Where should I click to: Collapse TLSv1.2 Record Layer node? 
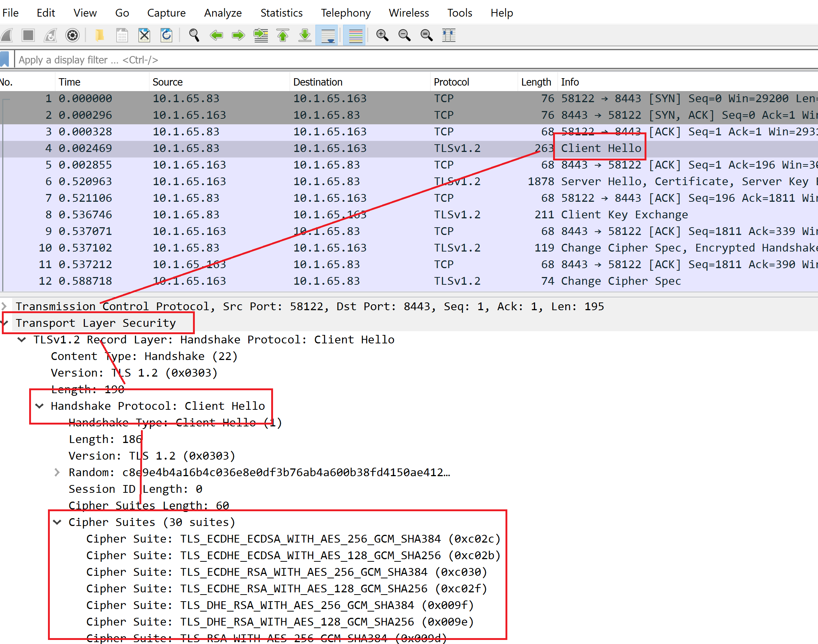click(22, 339)
